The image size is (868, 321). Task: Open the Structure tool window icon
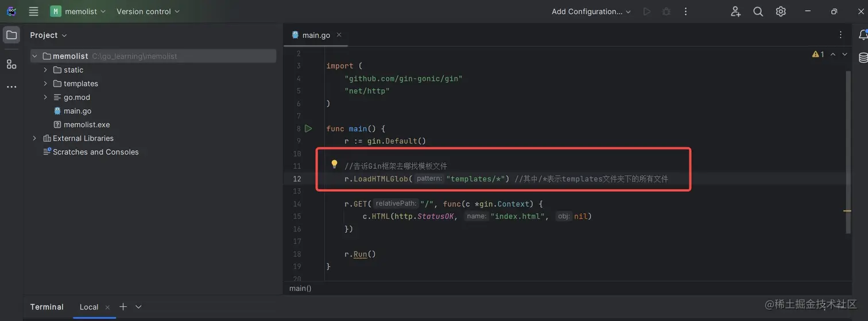coord(11,64)
